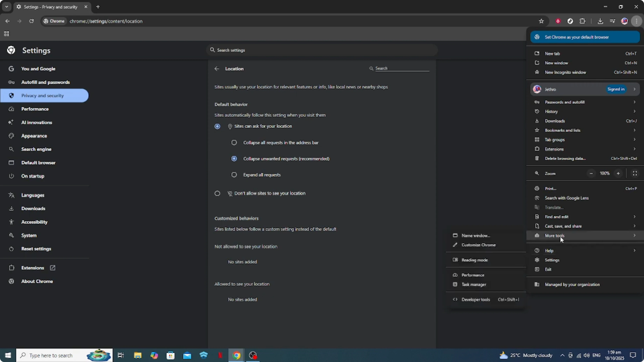This screenshot has height=362, width=644.
Task: Launch OBS from the taskbar
Action: tap(253, 355)
